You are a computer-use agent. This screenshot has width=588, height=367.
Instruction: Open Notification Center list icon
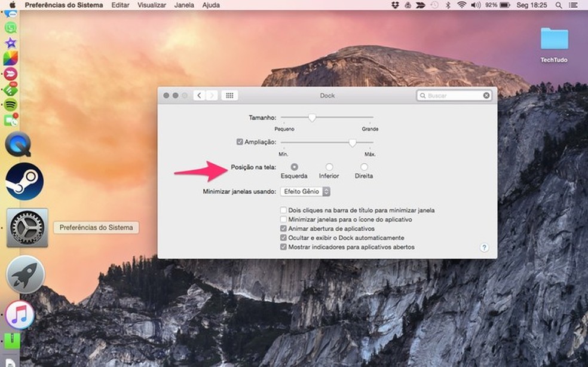point(573,5)
